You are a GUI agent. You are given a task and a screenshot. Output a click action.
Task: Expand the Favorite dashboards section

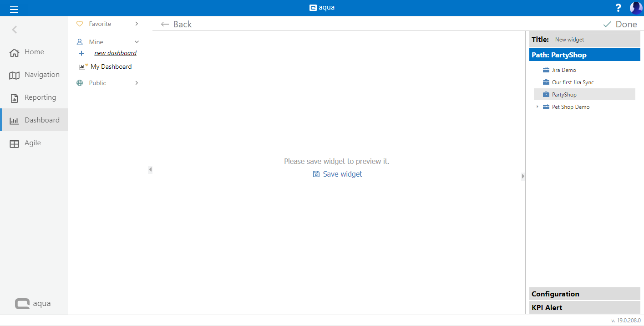click(137, 24)
